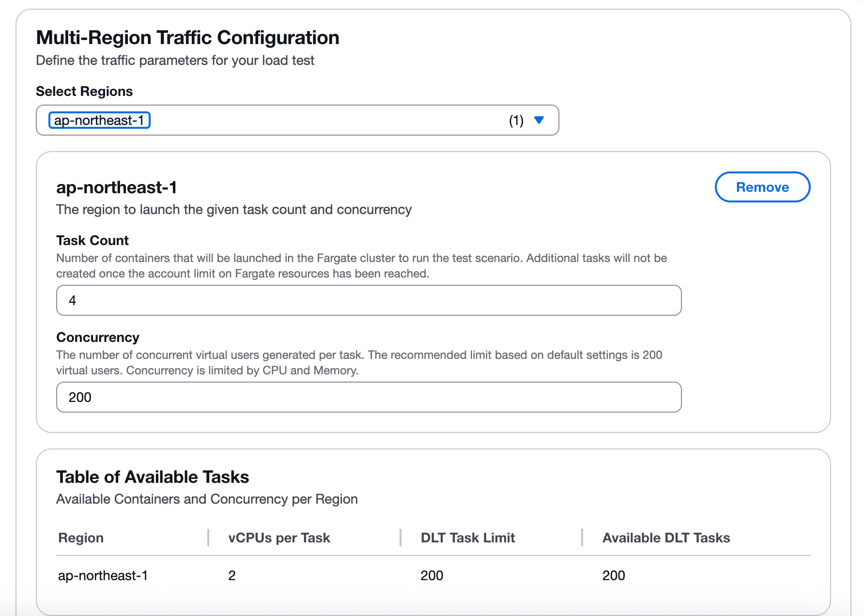Click the DLT Task Limit column header

(467, 538)
